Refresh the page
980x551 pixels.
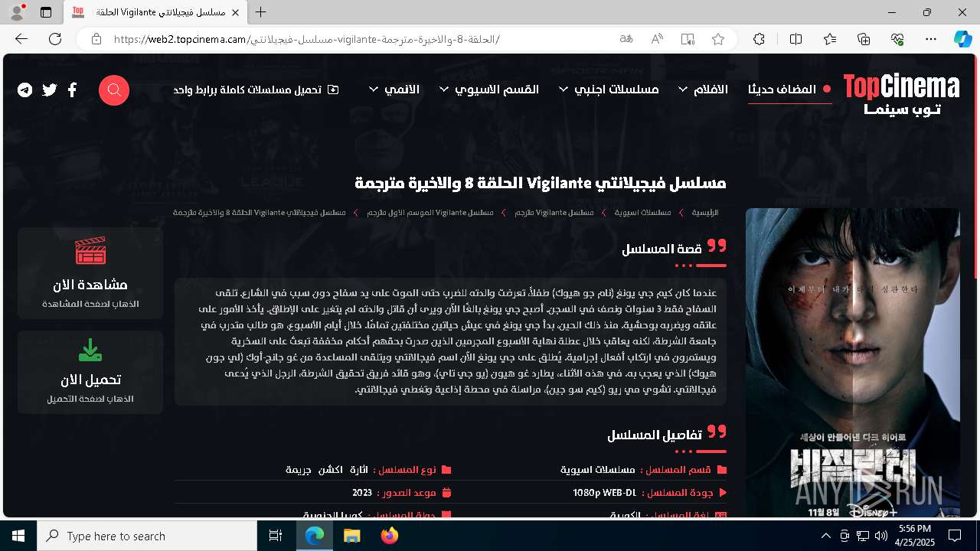55,39
